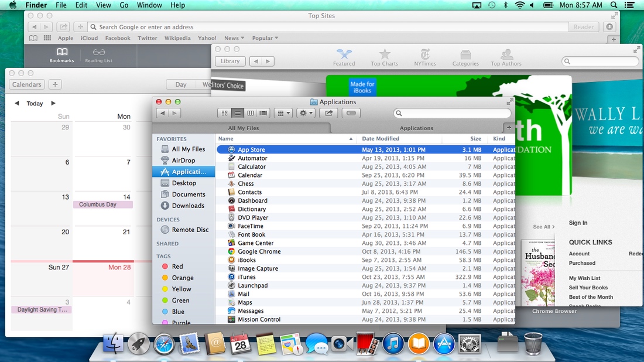Open the View menu
This screenshot has height=362, width=644.
(103, 5)
